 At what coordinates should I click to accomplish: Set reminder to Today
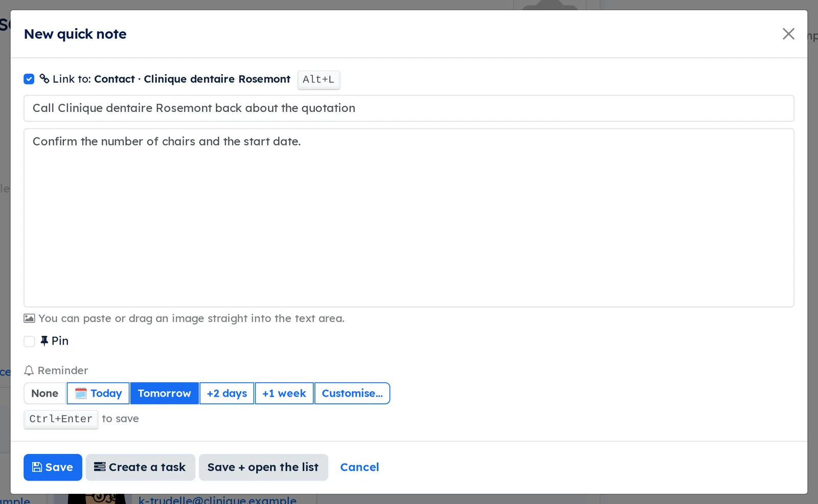click(x=98, y=393)
